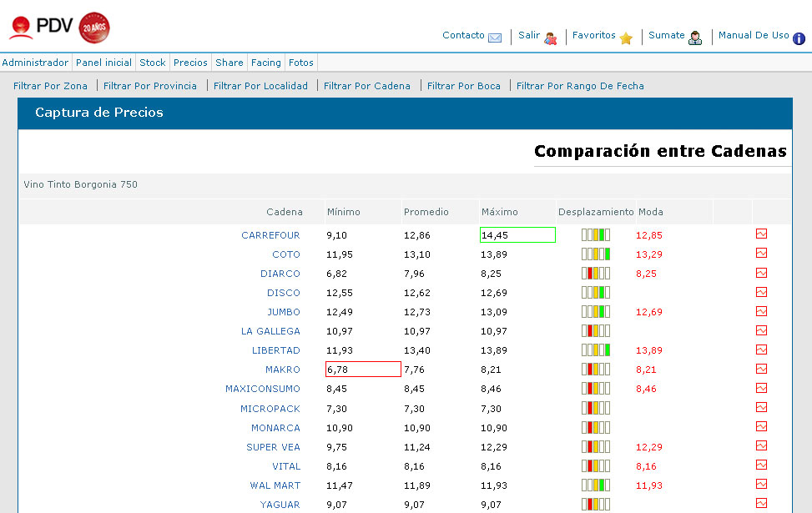Open the MICROPACK chain link
This screenshot has height=513, width=812.
270,409
